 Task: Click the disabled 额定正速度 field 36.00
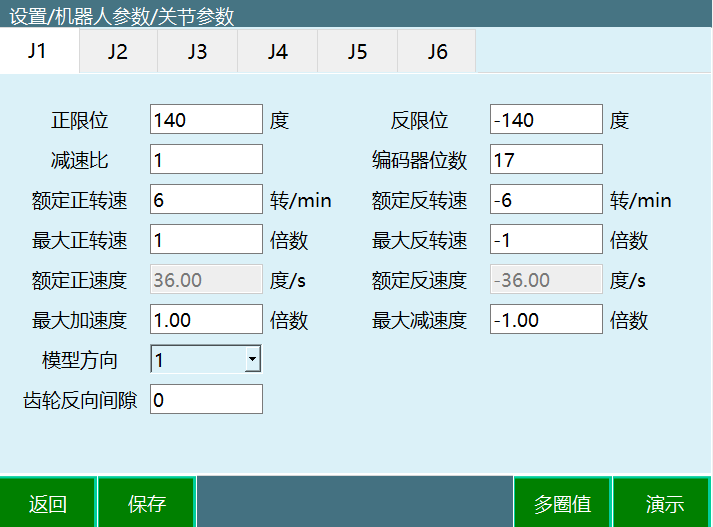click(206, 280)
